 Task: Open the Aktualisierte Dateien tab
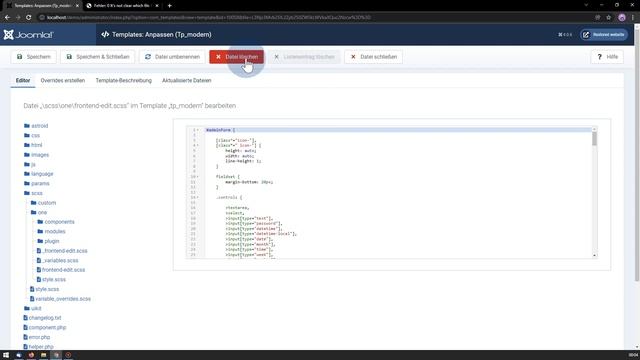pos(187,80)
